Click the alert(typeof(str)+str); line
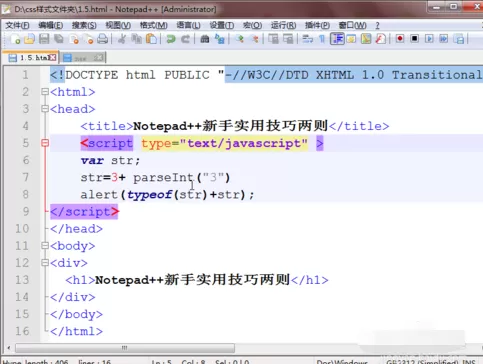 [x=167, y=194]
